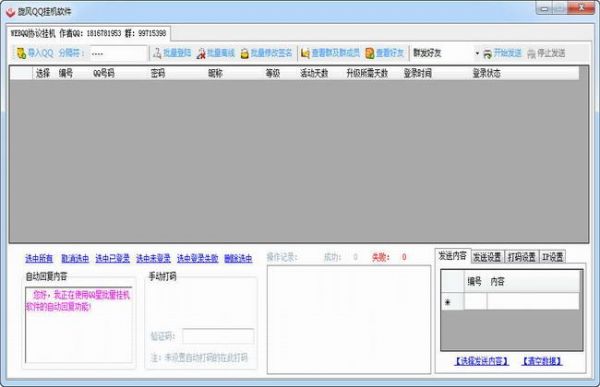The image size is (600, 387).
Task: Click the 分隔符 separator input field
Action: 119,53
